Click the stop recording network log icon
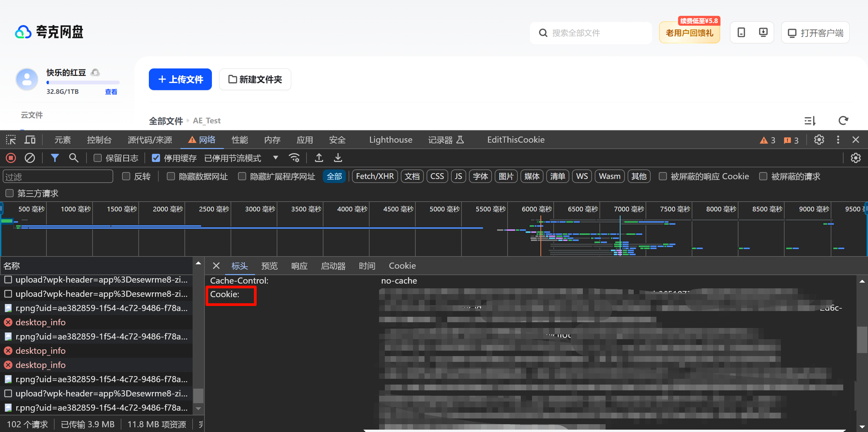Image resolution: width=868 pixels, height=432 pixels. [11, 158]
